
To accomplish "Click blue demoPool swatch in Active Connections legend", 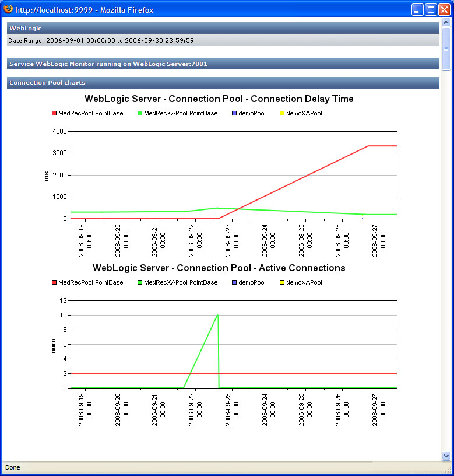I will pyautogui.click(x=234, y=282).
